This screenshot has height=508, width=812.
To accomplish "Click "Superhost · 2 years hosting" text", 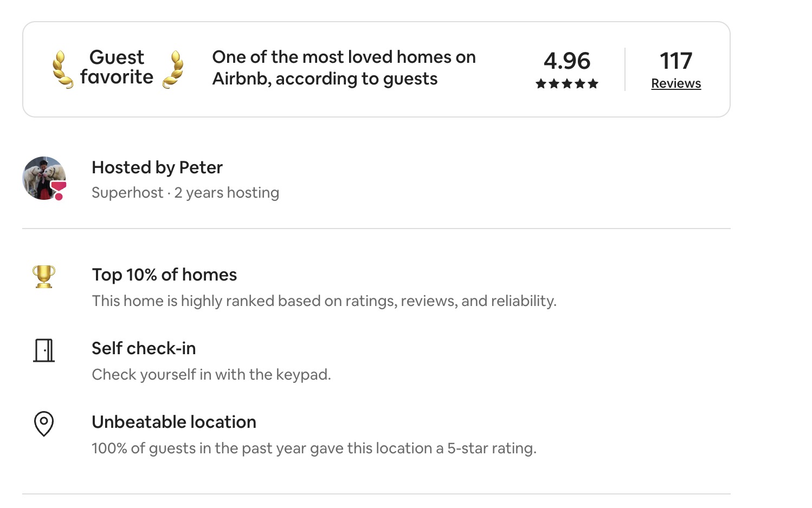I will (x=185, y=193).
